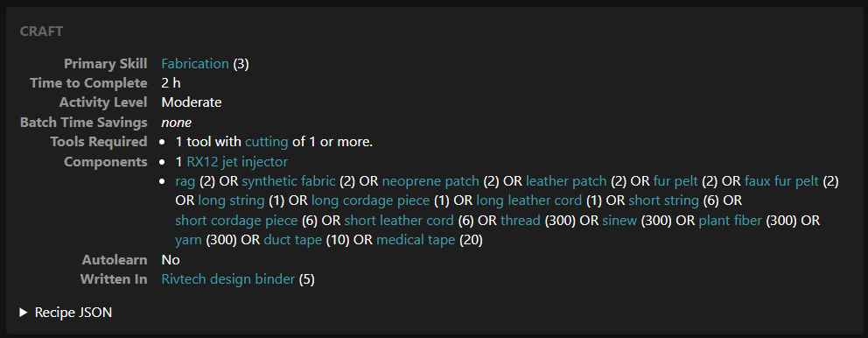
Task: Open the medical tape link
Action: point(416,241)
